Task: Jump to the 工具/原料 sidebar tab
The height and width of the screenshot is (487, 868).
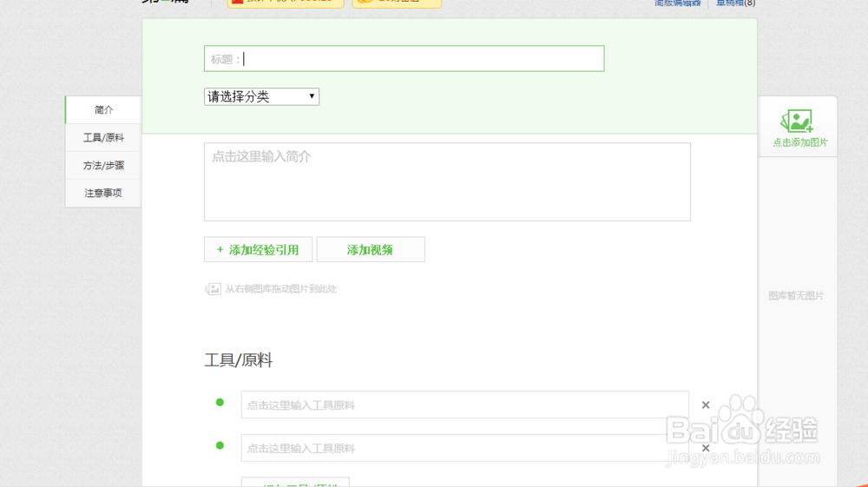Action: 103,138
